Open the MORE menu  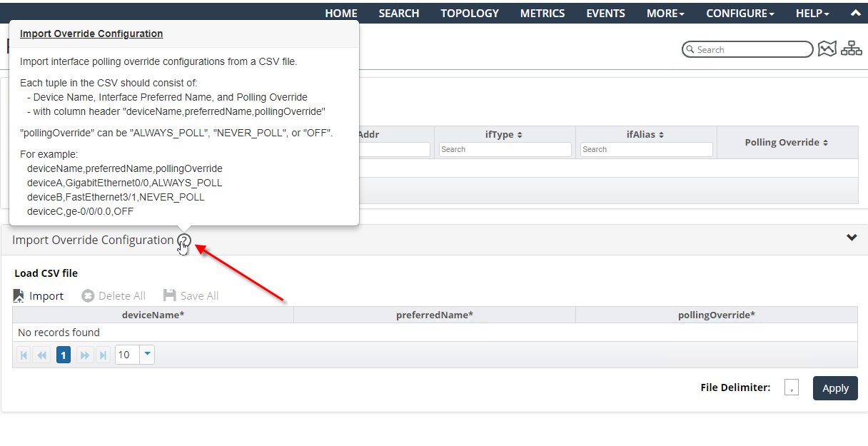[665, 13]
